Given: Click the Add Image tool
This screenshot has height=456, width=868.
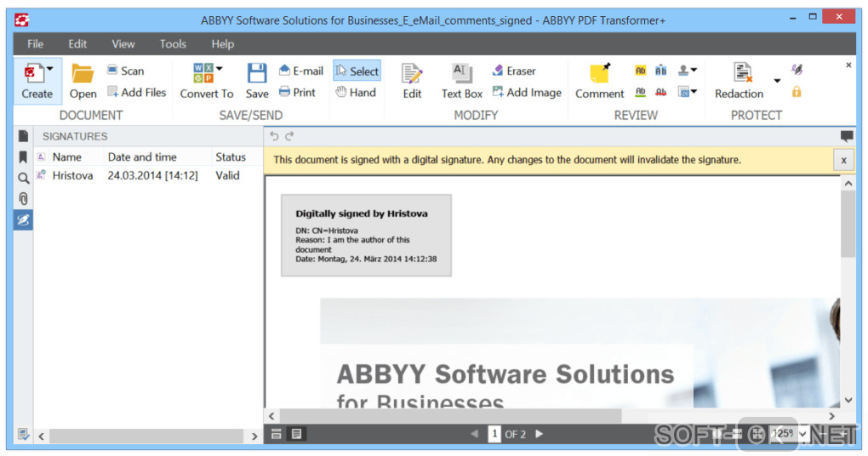Looking at the screenshot, I should [x=527, y=93].
